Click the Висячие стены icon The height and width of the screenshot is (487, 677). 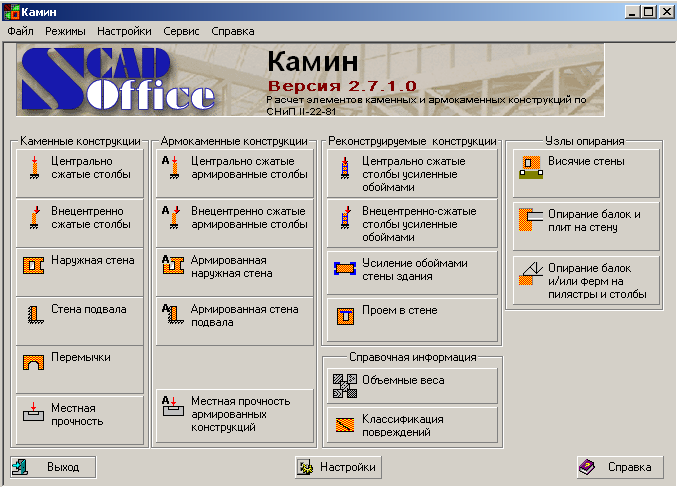(531, 168)
